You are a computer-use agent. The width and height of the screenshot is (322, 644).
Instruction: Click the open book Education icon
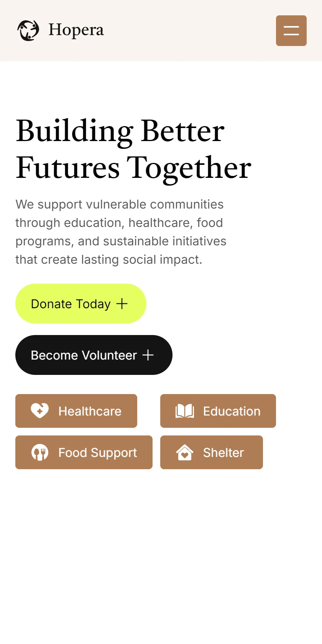[185, 411]
